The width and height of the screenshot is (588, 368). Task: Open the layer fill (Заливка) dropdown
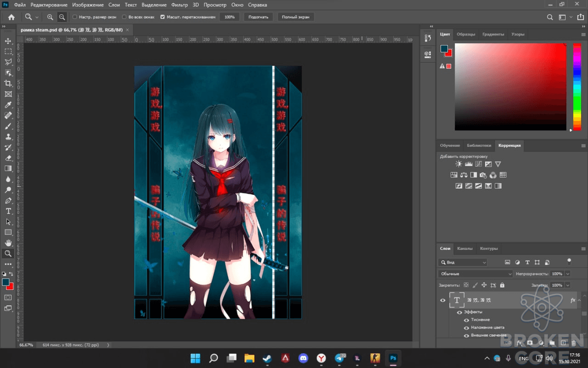click(568, 285)
